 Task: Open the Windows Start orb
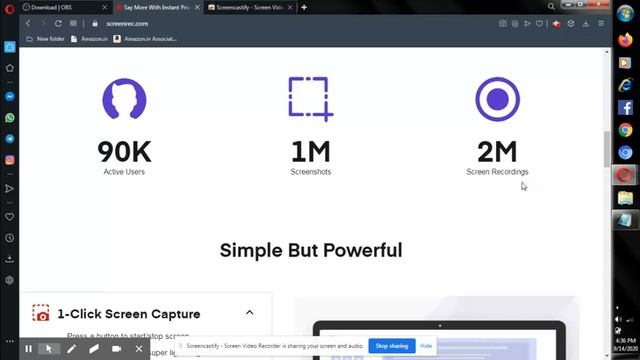[625, 13]
